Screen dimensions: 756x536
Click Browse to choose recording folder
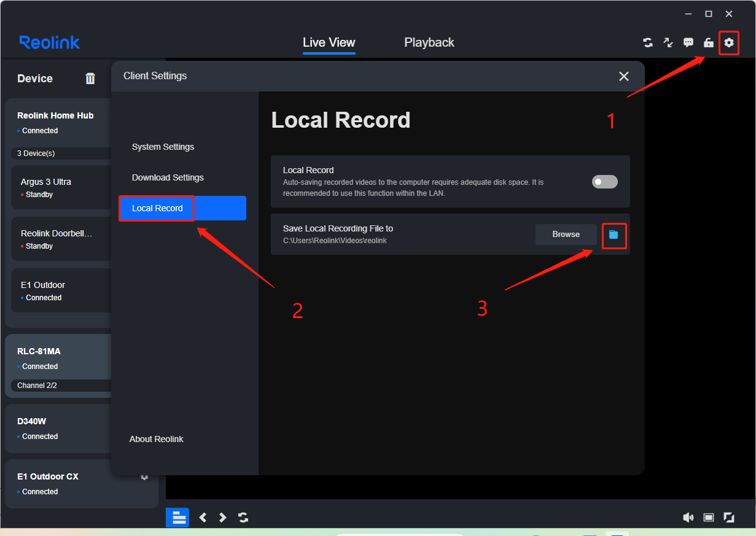[566, 235]
